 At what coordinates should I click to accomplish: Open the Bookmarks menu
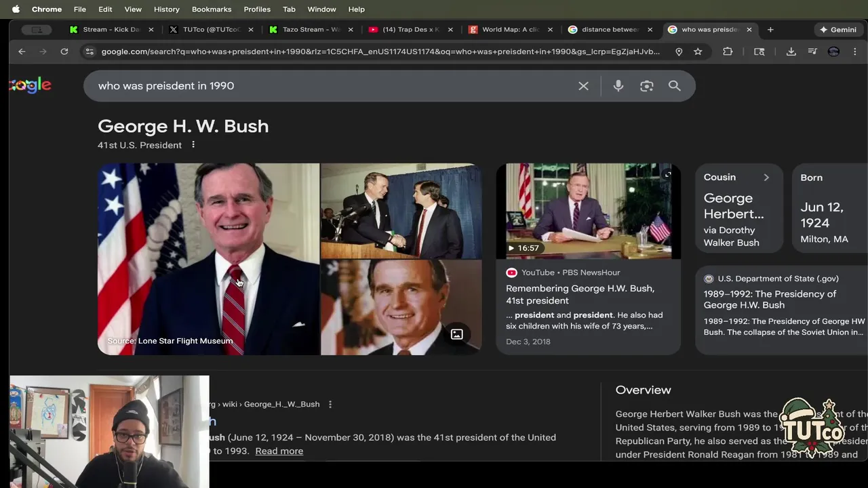(x=212, y=9)
